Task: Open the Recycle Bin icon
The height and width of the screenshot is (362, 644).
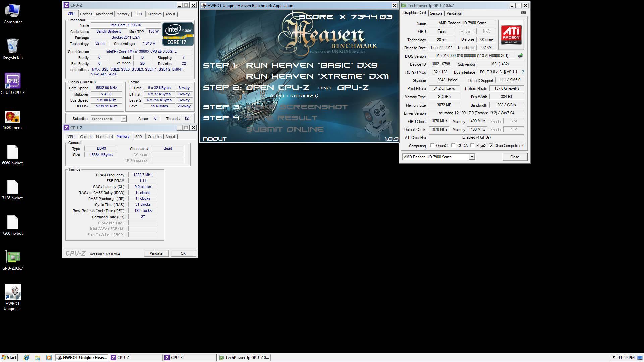Action: [13, 49]
